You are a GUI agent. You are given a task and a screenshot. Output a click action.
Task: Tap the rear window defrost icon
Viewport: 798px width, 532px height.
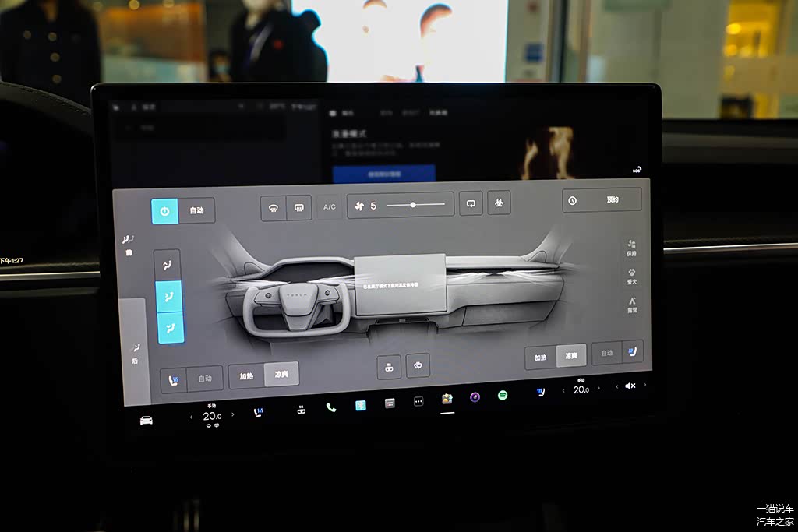(x=298, y=208)
